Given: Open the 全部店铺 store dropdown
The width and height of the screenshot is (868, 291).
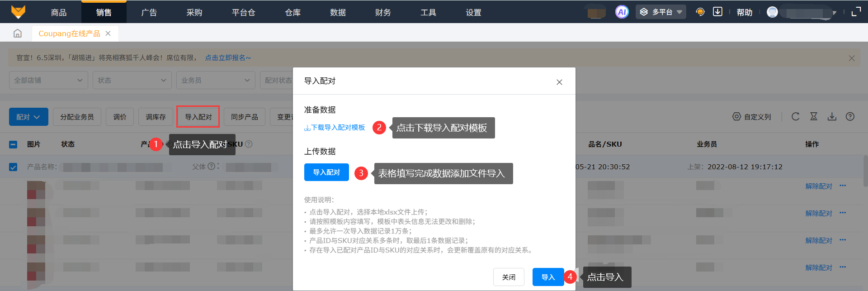Looking at the screenshot, I should click(x=48, y=80).
